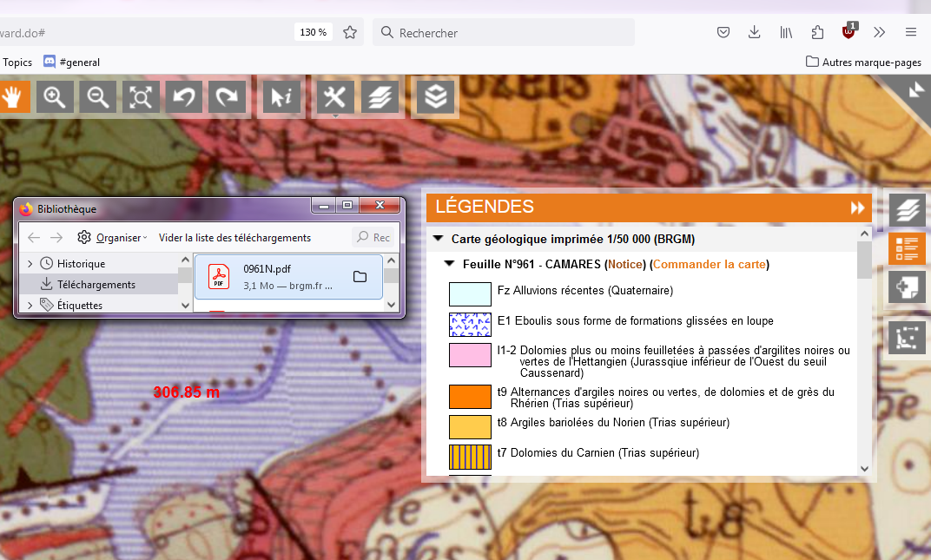Click the orange t9 legend color swatch
The width and height of the screenshot is (931, 560).
click(470, 397)
